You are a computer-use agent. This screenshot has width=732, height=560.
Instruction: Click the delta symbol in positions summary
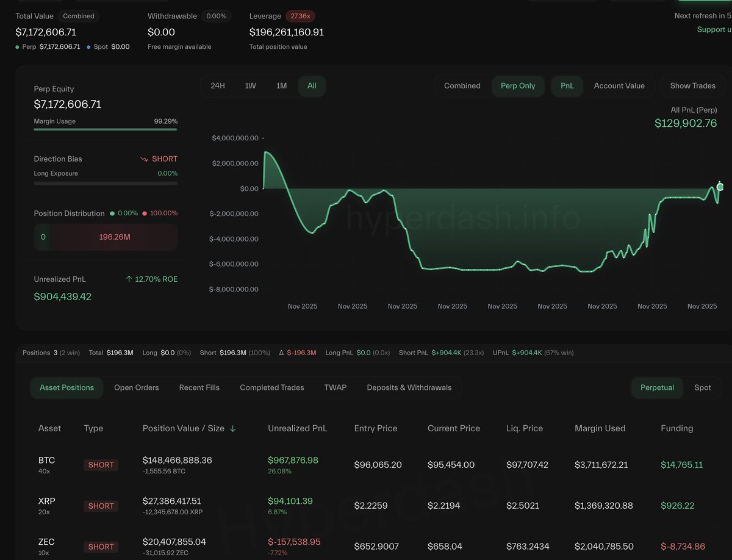tap(281, 353)
